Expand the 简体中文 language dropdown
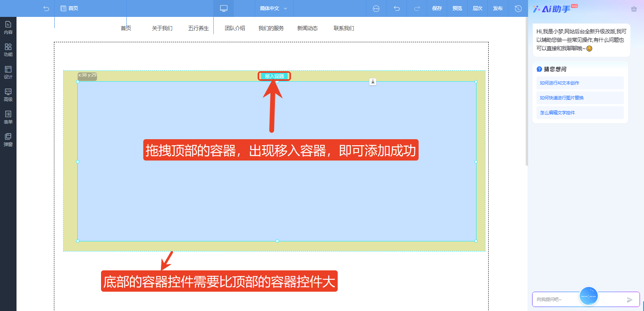The image size is (644, 311). 274,8
